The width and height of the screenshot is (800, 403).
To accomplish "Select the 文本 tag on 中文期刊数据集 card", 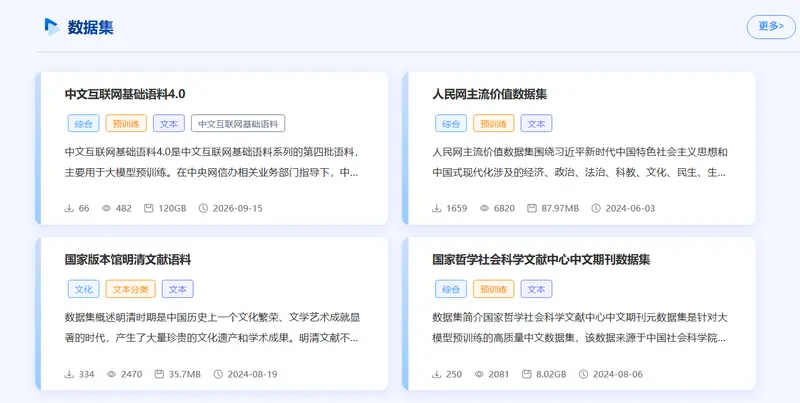I will [x=536, y=289].
